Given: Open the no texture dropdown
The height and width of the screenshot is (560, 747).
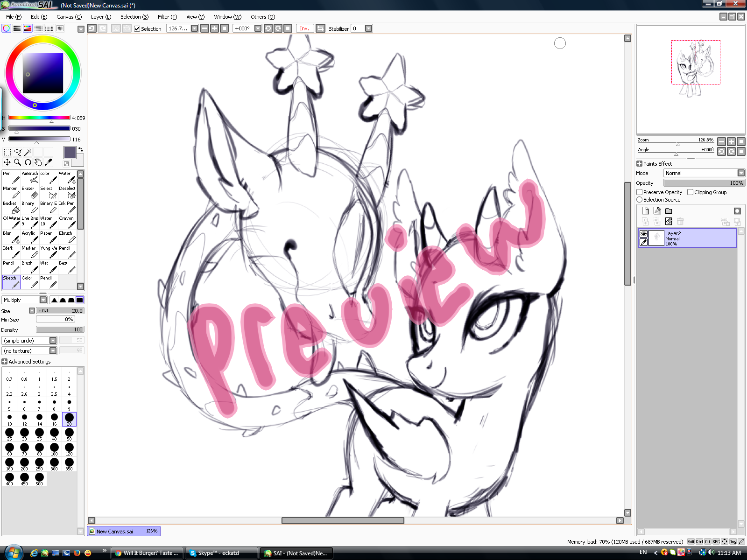Looking at the screenshot, I should coord(53,351).
